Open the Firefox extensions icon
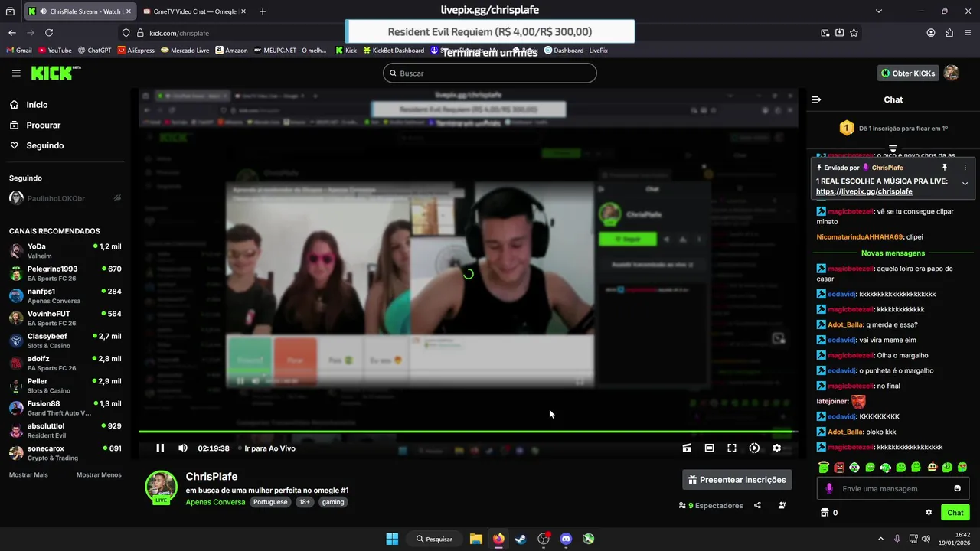Screen dimensions: 980x551 click(x=949, y=33)
